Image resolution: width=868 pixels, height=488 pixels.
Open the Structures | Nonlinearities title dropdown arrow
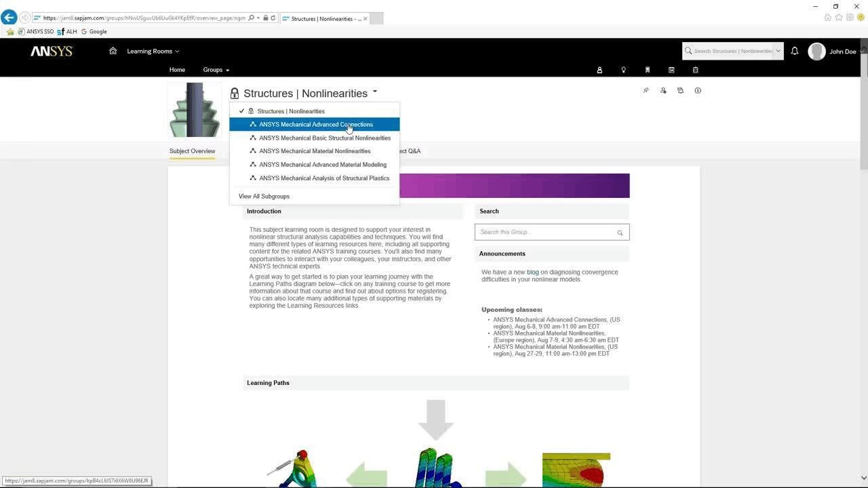(x=374, y=91)
